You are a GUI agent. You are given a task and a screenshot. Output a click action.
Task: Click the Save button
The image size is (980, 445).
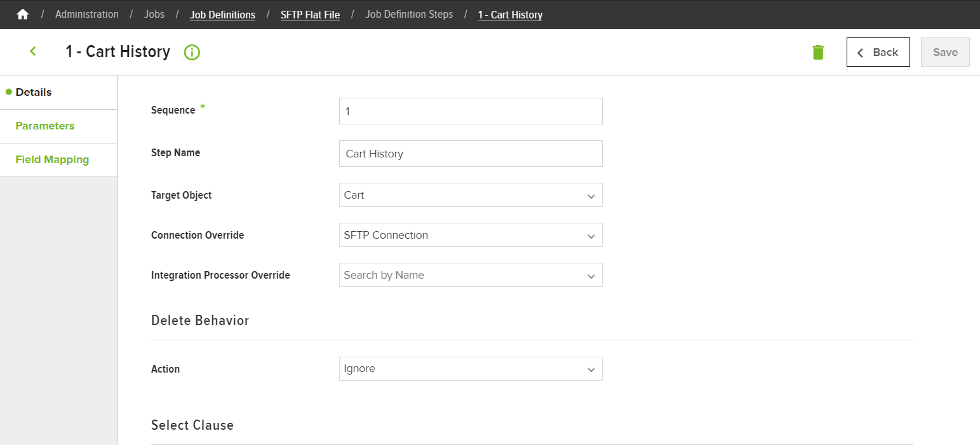(945, 52)
